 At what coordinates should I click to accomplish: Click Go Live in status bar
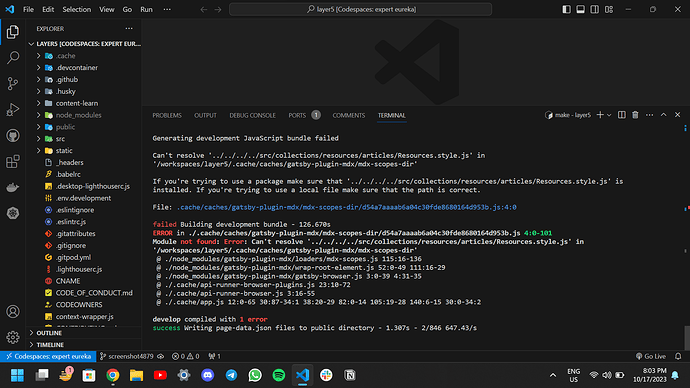click(x=651, y=356)
